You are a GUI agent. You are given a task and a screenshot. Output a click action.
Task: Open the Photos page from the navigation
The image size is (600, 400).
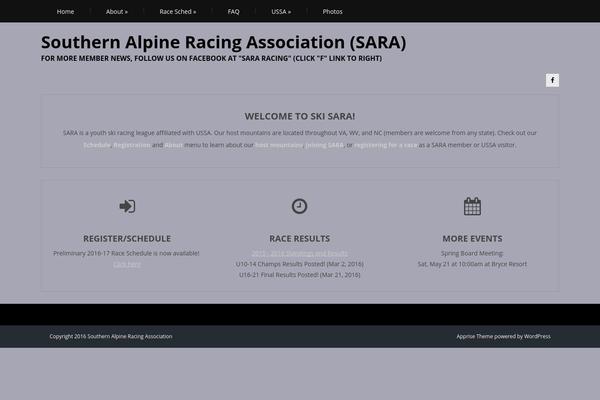click(x=332, y=12)
